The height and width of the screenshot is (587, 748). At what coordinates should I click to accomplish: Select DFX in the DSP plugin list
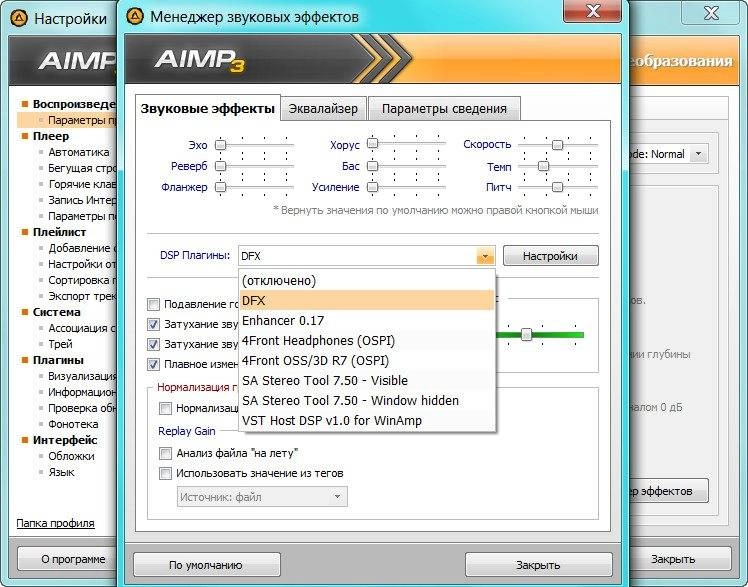(x=367, y=300)
